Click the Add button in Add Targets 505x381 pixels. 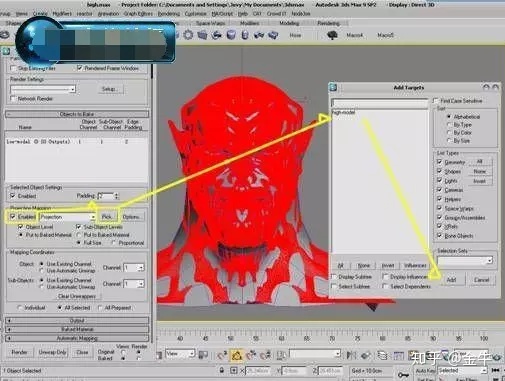coord(451,280)
